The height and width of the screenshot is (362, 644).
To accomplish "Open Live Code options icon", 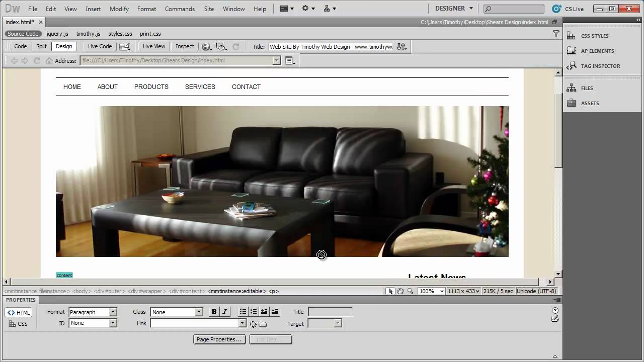I will pos(125,46).
